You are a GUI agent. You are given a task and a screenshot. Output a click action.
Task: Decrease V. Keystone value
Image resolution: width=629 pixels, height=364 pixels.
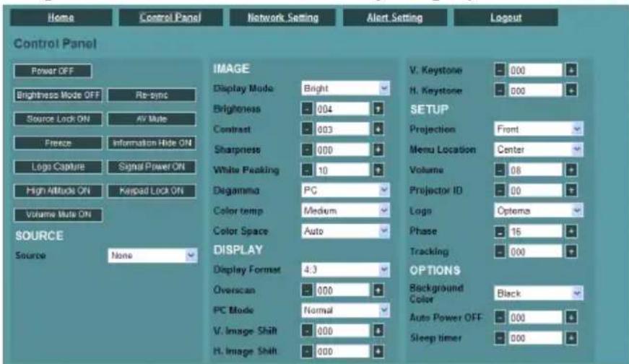click(500, 70)
